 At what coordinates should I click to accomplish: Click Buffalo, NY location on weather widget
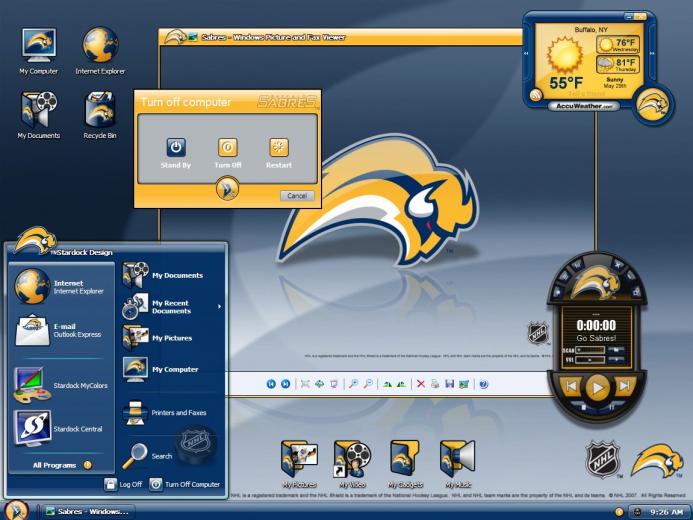[591, 30]
